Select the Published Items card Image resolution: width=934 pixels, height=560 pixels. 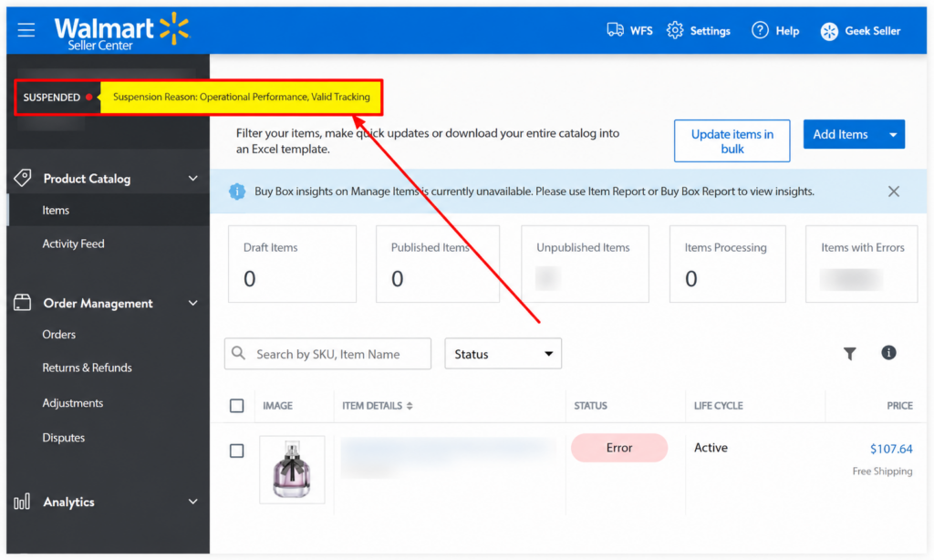tap(438, 264)
